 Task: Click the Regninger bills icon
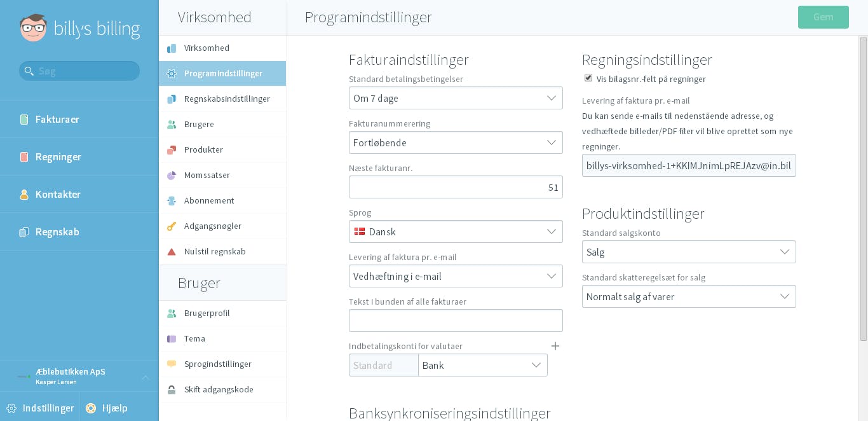pyautogui.click(x=24, y=157)
